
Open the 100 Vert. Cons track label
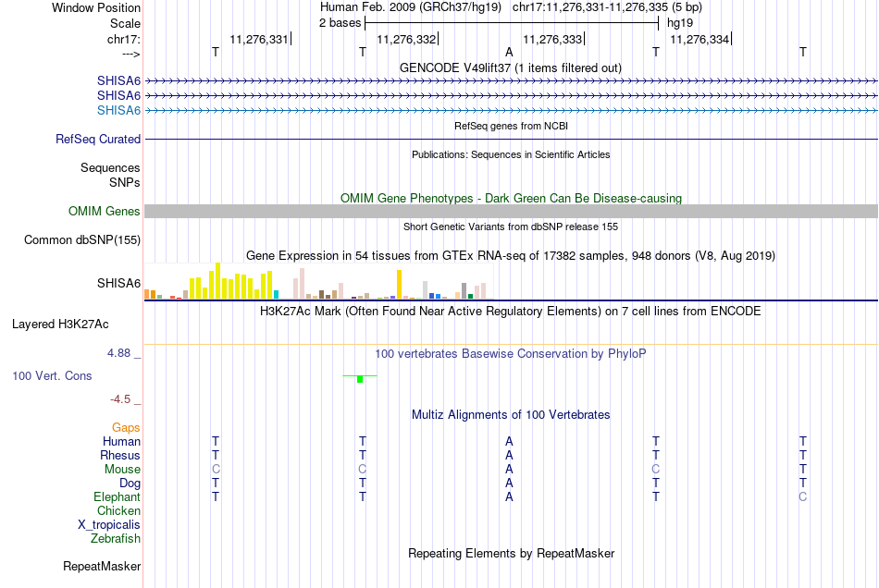[x=52, y=375]
